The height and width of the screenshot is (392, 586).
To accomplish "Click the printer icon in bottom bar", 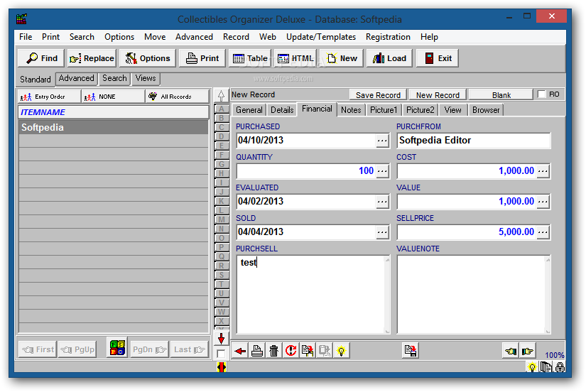I will tap(257, 351).
